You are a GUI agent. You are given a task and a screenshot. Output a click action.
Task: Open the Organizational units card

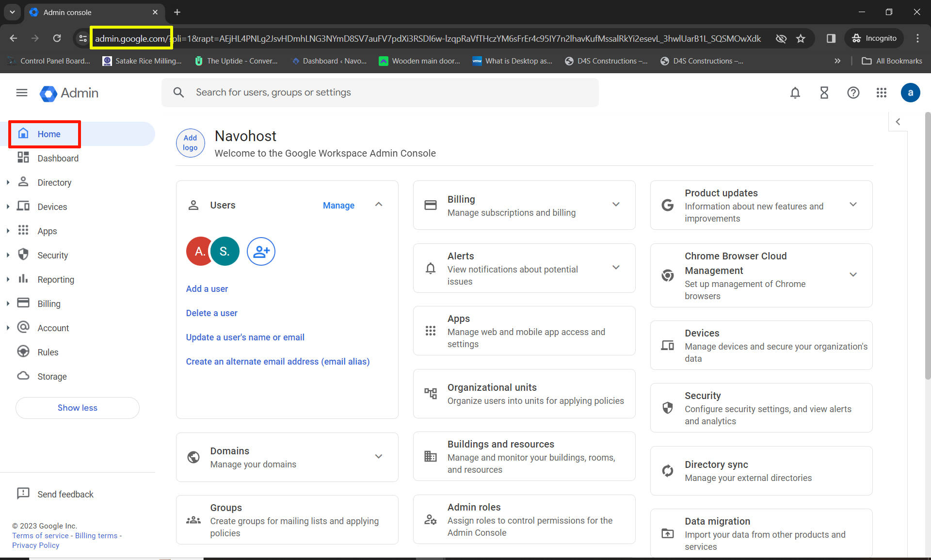(524, 394)
